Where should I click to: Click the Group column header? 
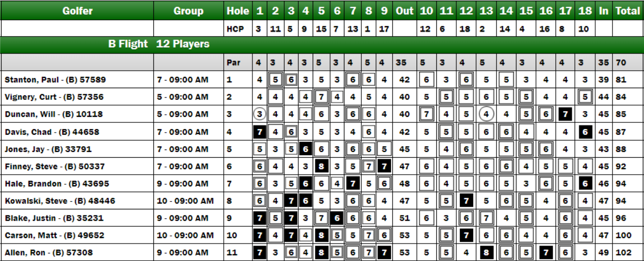tap(188, 11)
